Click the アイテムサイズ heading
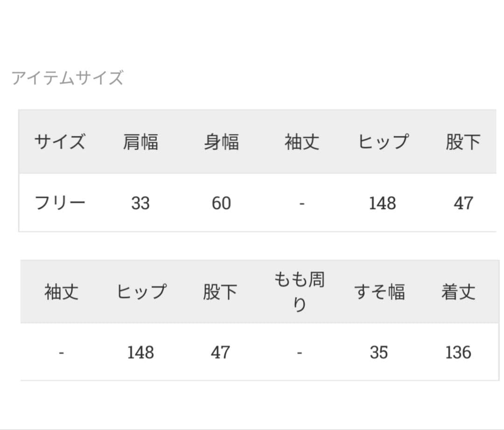 [67, 78]
